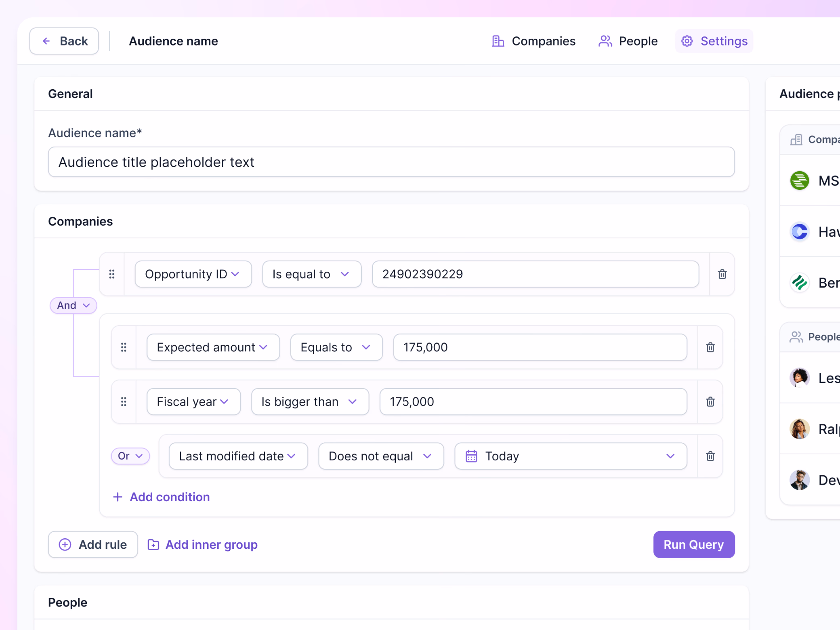This screenshot has width=840, height=630.
Task: Click the Audience name text field
Action: [x=391, y=162]
